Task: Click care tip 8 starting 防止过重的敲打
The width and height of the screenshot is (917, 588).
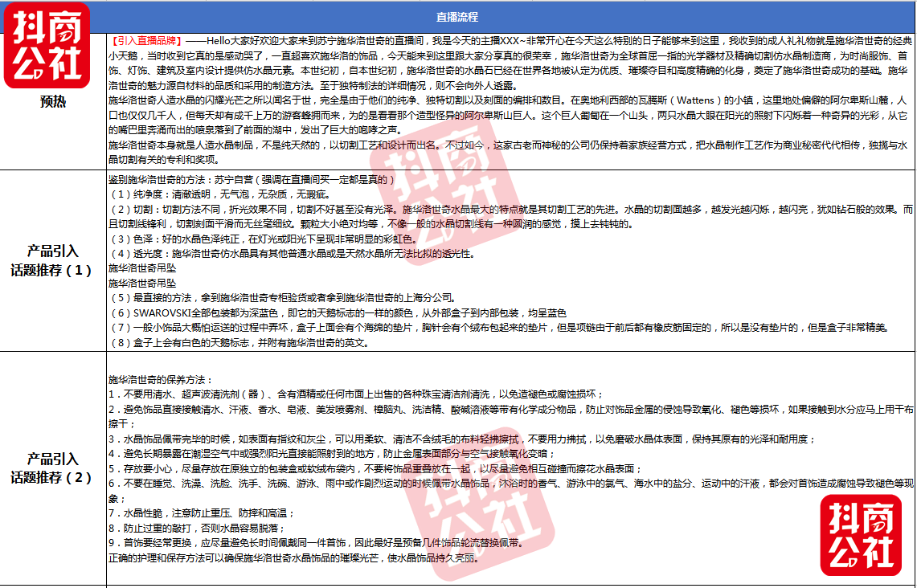Action: 197,529
